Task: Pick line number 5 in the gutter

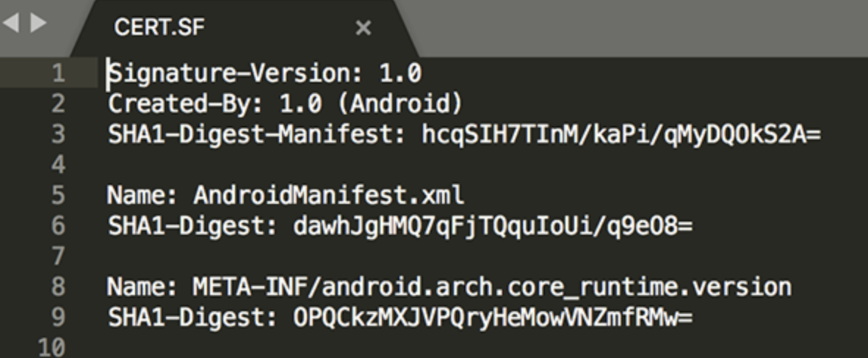Action: pyautogui.click(x=57, y=196)
